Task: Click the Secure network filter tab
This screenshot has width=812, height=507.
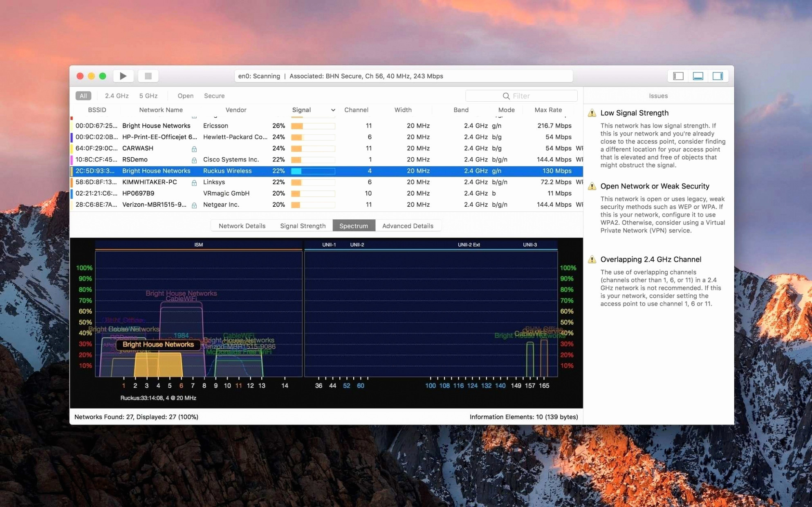Action: tap(213, 95)
